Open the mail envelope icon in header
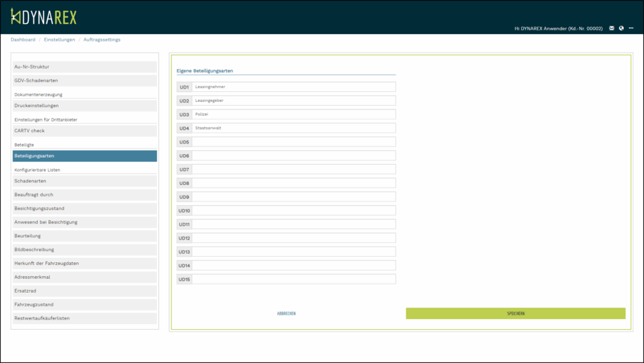The image size is (644, 363). click(x=611, y=28)
